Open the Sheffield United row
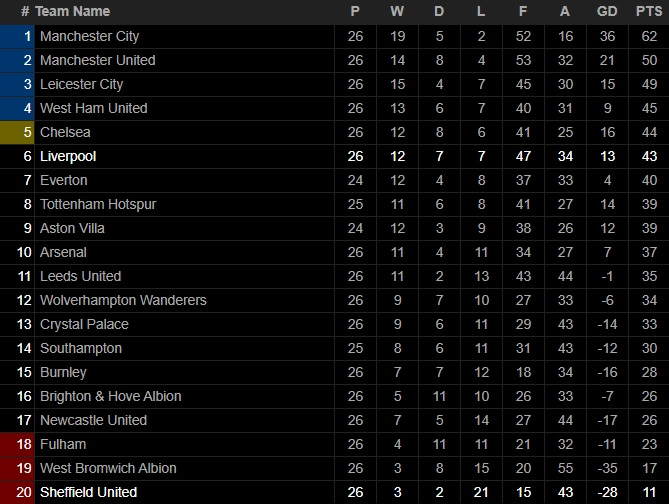 point(334,492)
